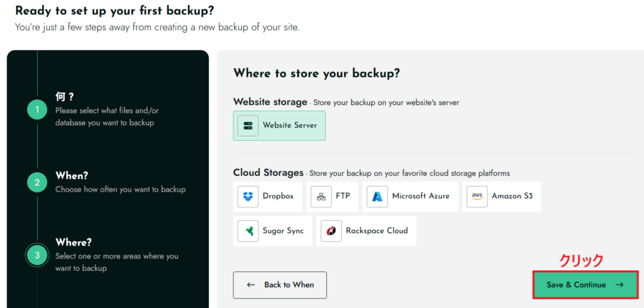Click the left arrow in Back to When
The image size is (644, 308).
[x=251, y=285]
